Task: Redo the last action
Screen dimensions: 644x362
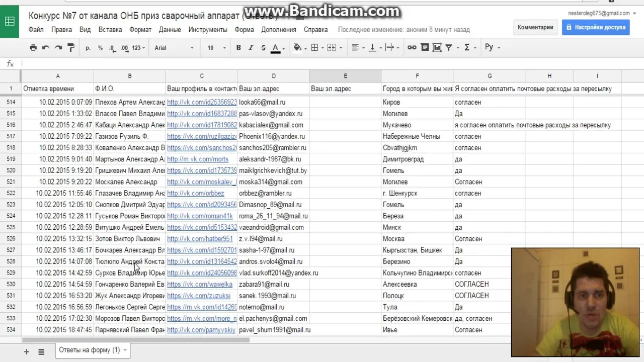Action: [x=58, y=48]
